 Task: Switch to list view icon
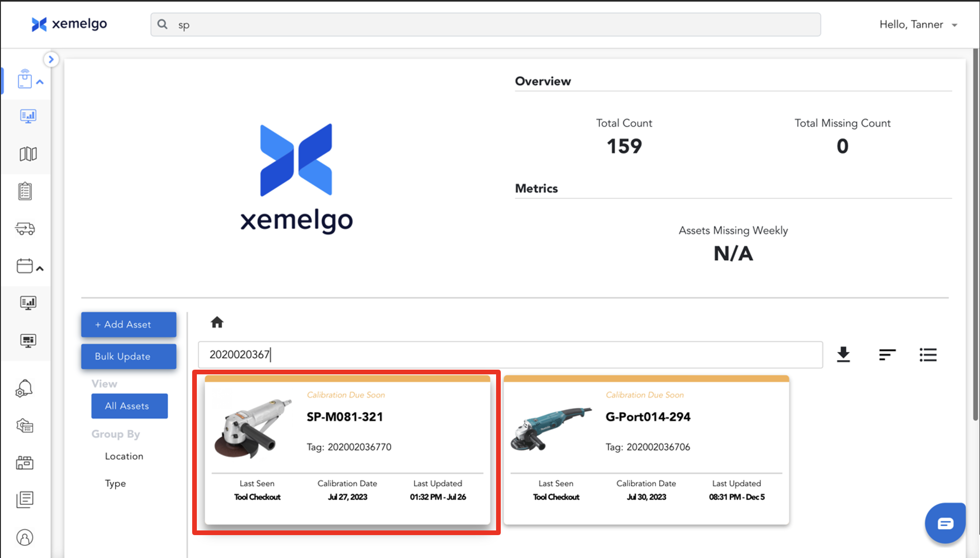point(928,355)
